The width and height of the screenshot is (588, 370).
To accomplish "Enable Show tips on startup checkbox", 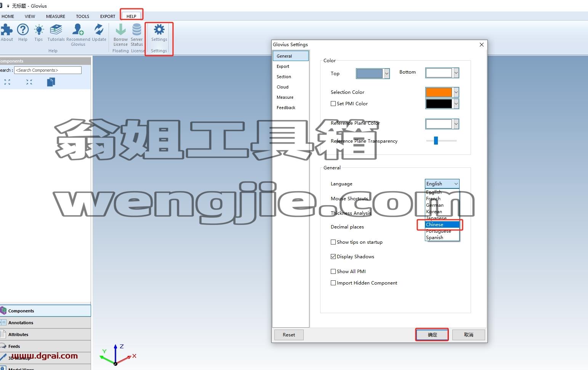I will tap(333, 242).
